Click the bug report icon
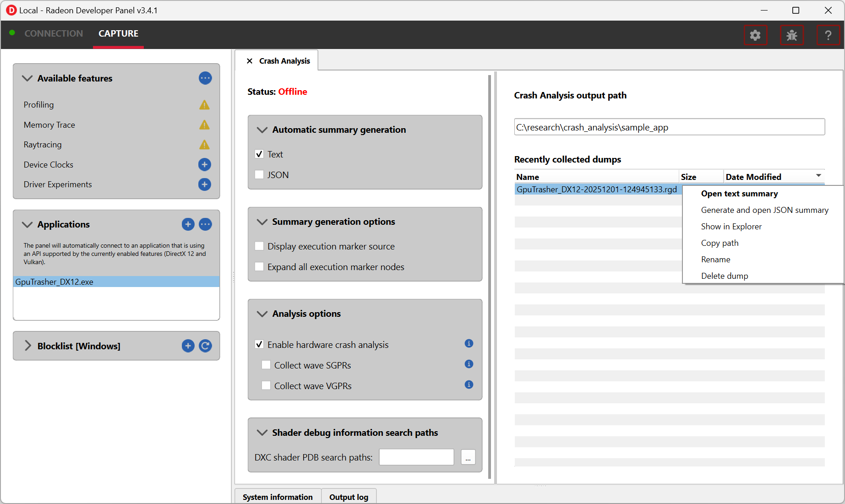This screenshot has width=845, height=504. click(791, 35)
